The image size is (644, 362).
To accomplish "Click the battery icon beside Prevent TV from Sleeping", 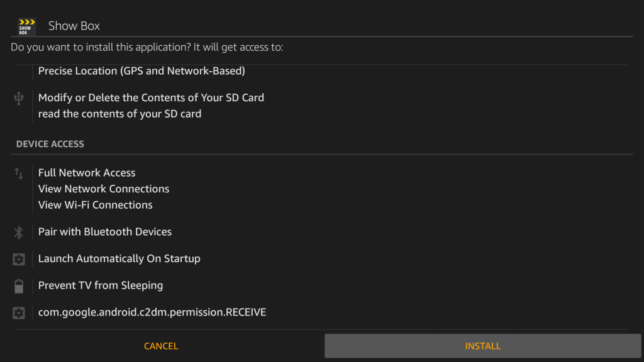I will tap(18, 286).
